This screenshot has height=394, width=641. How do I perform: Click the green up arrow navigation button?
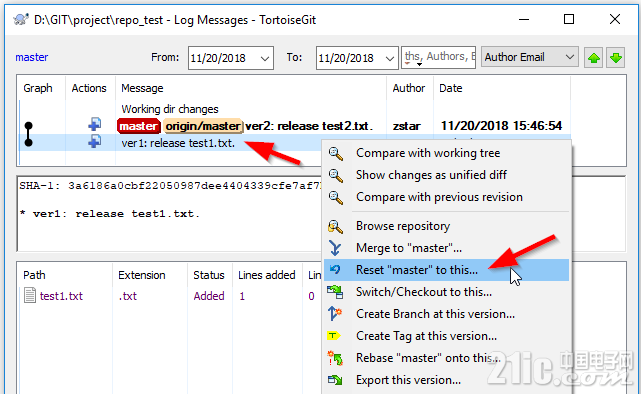point(593,58)
